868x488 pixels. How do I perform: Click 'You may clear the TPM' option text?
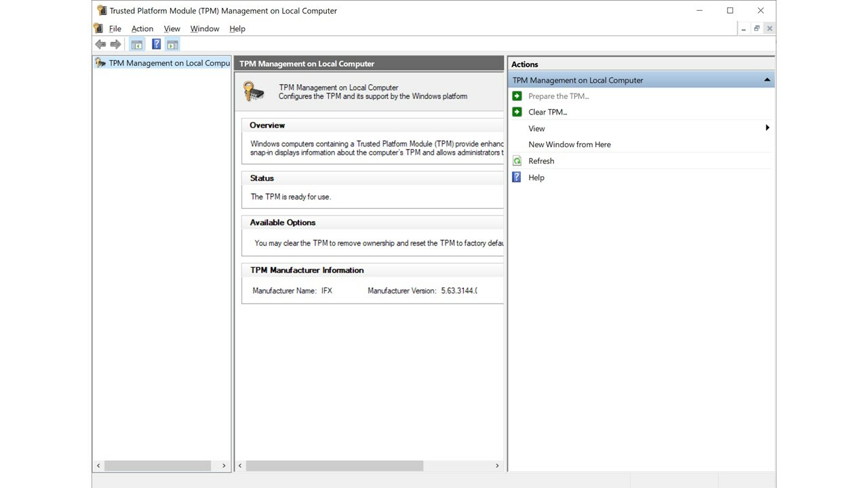(379, 243)
